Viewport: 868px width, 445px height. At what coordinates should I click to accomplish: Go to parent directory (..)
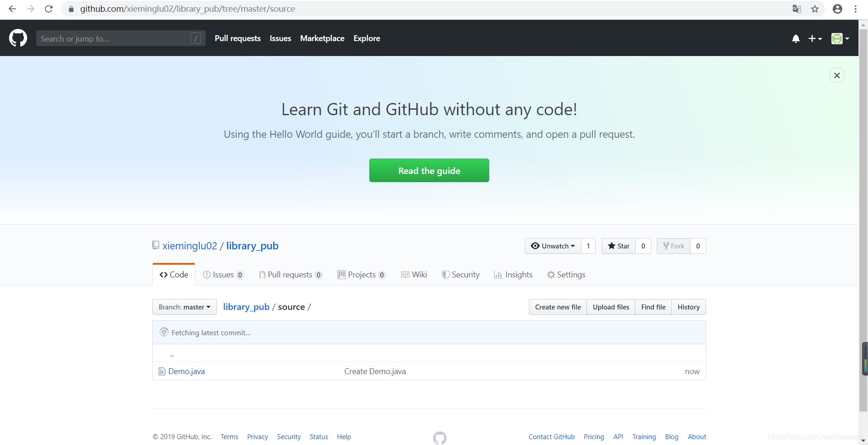pyautogui.click(x=172, y=355)
